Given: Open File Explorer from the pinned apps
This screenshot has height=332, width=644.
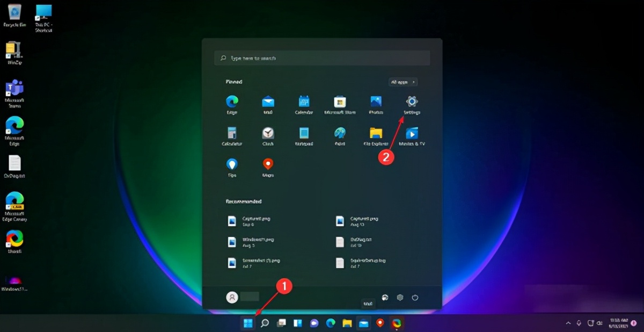Looking at the screenshot, I should tap(376, 136).
